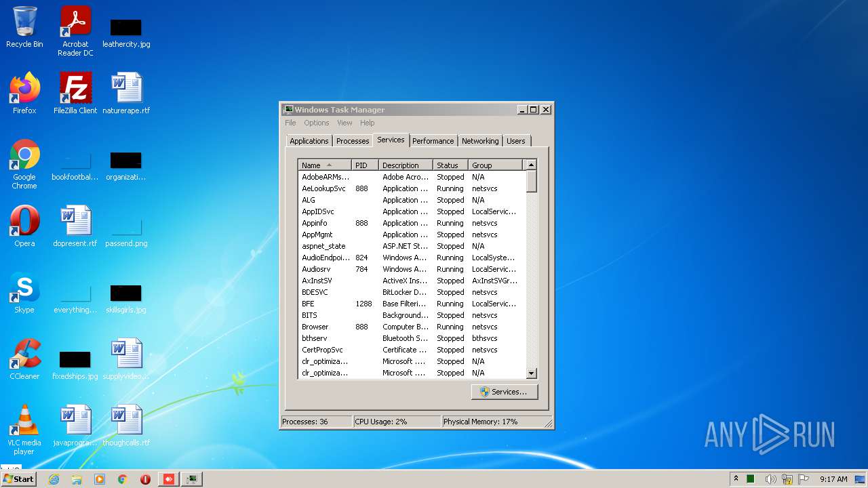Select the AxInstSV service row
Viewport: 868px width, 488px height.
(x=412, y=281)
